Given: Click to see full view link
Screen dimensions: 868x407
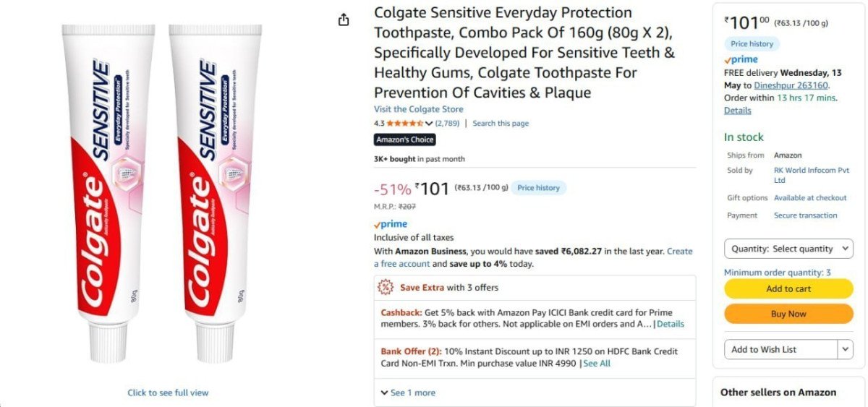Looking at the screenshot, I should point(168,393).
